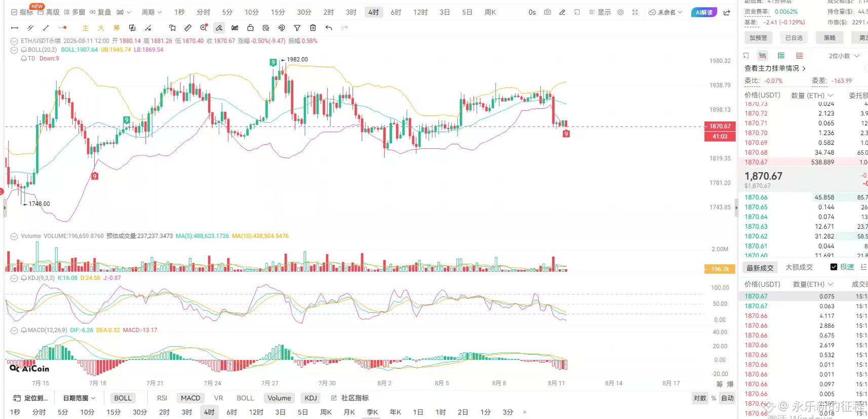Collapse the KDJ(9,3,3) indicator panel

(14, 278)
